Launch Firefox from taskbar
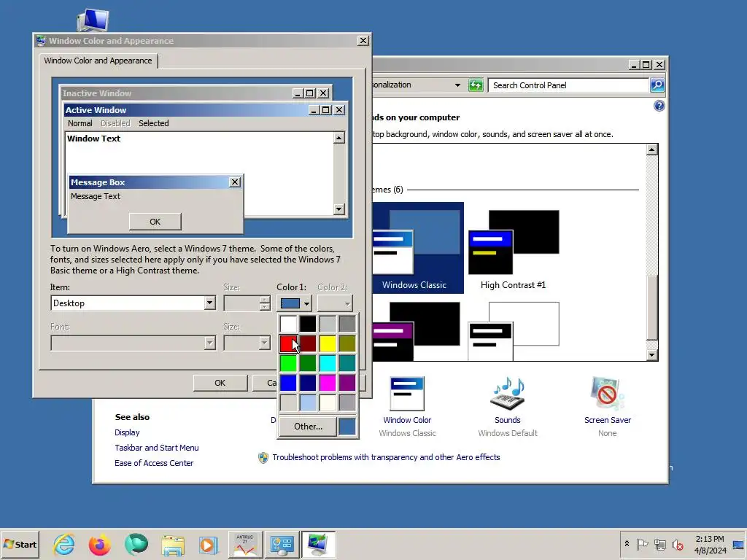The width and height of the screenshot is (747, 560). click(99, 544)
